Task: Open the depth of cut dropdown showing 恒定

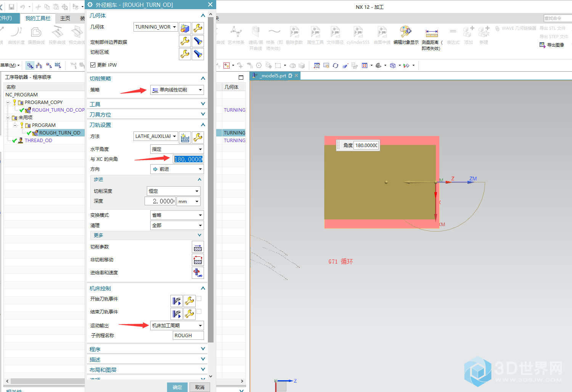Action: [174, 191]
